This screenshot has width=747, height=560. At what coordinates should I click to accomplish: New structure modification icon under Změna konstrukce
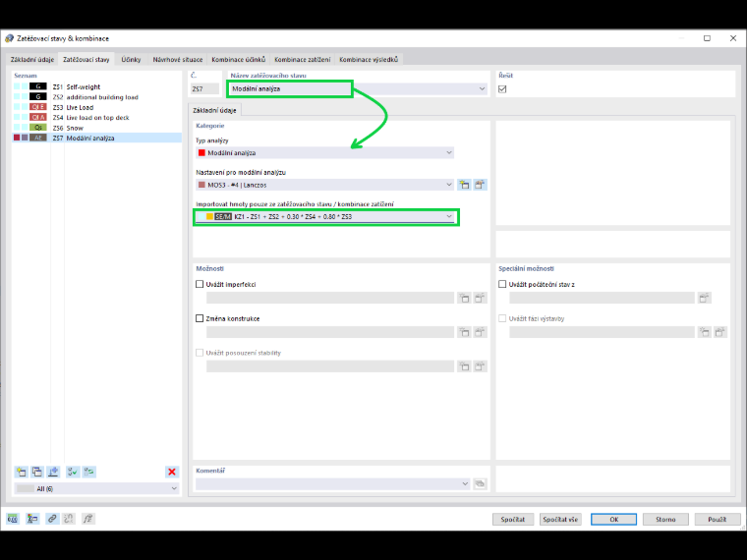pyautogui.click(x=464, y=332)
